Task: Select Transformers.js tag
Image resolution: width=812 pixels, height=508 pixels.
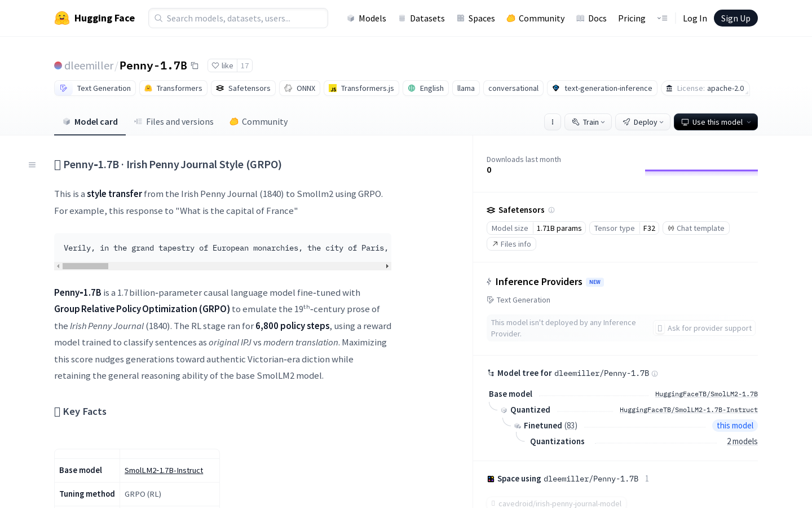Action: click(x=361, y=88)
